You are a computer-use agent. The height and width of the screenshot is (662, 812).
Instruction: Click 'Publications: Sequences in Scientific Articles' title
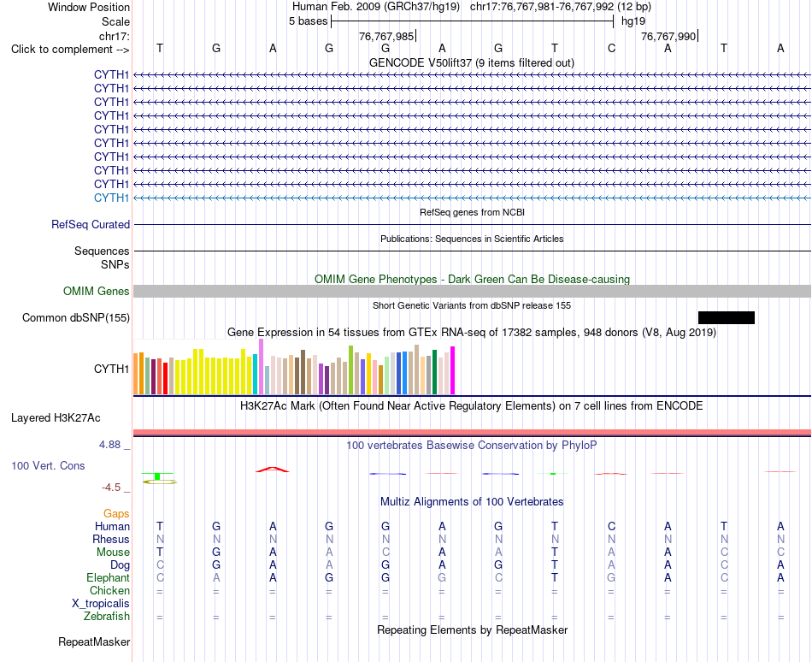point(472,239)
